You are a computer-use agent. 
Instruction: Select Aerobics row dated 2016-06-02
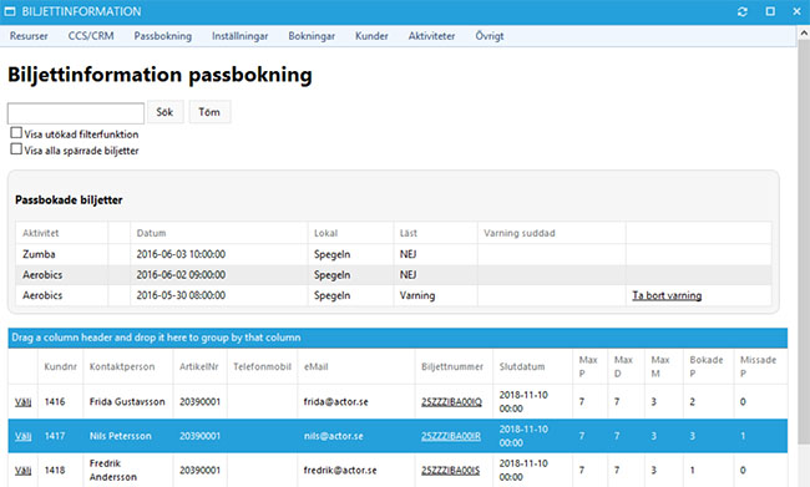[x=394, y=275]
